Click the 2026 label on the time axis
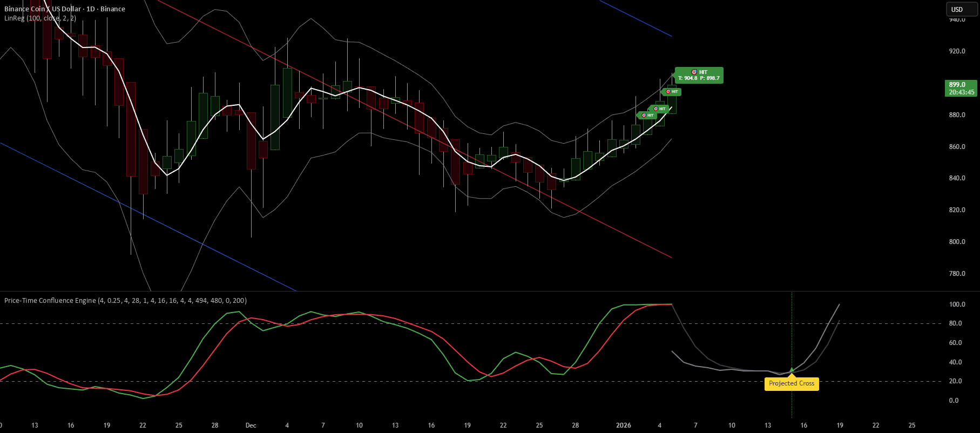980x433 pixels. 624,425
